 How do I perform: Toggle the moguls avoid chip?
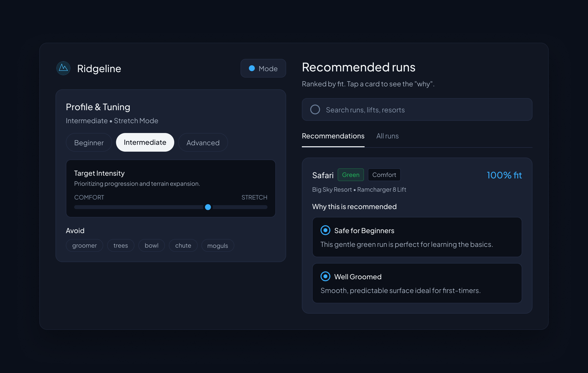pos(218,245)
